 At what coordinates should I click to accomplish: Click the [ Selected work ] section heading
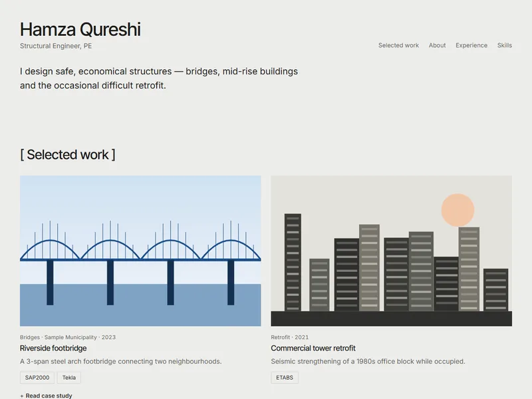(68, 155)
